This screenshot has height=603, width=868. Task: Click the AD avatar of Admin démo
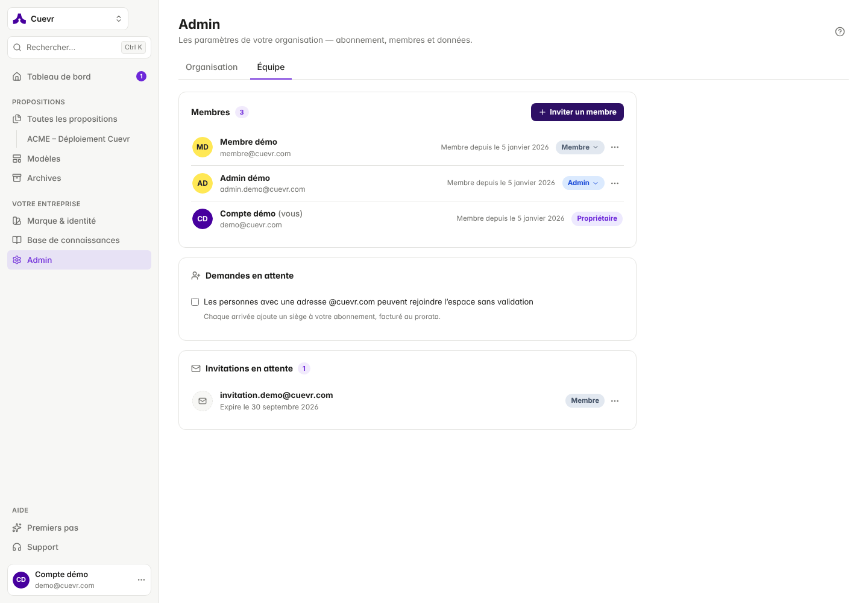coord(203,183)
